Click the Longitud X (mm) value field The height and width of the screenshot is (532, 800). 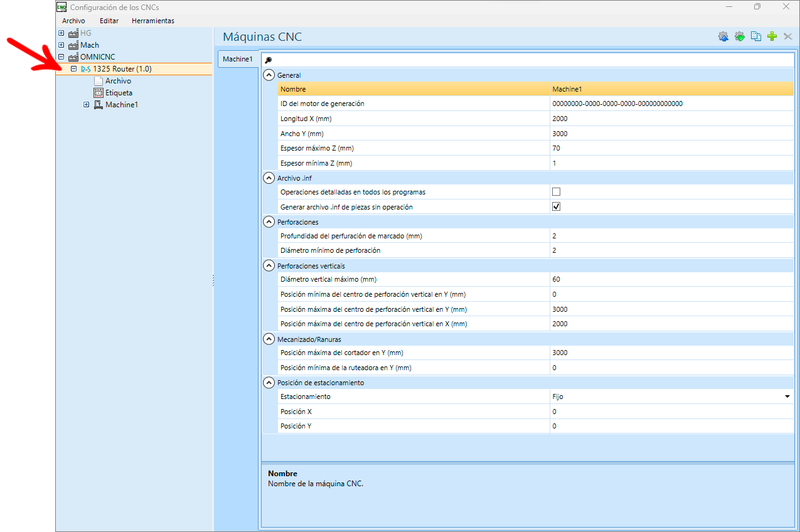point(671,119)
